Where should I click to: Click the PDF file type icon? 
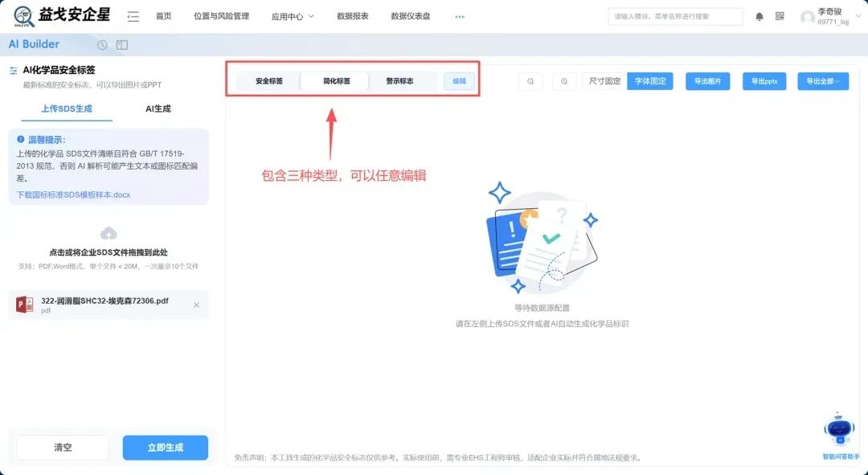point(25,305)
